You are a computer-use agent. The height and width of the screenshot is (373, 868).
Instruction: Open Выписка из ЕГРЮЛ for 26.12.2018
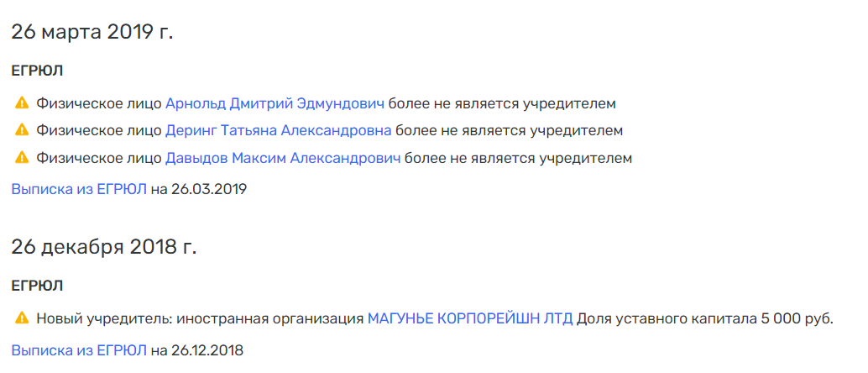click(x=79, y=350)
